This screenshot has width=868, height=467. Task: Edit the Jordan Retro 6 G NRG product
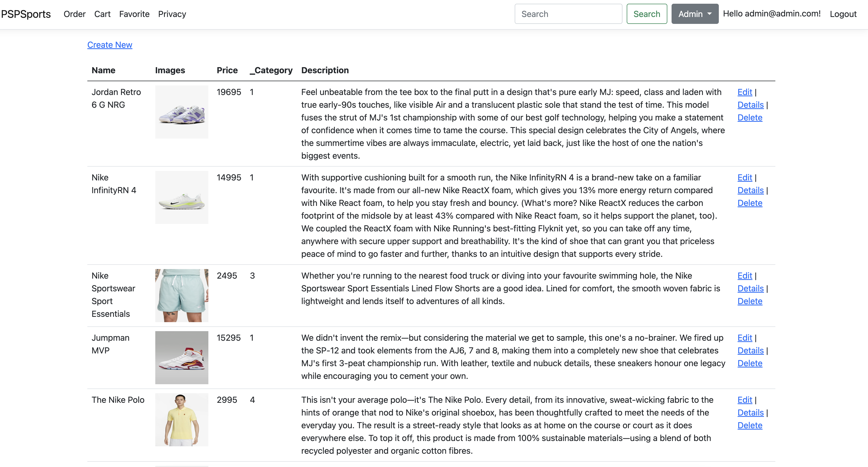(x=744, y=92)
